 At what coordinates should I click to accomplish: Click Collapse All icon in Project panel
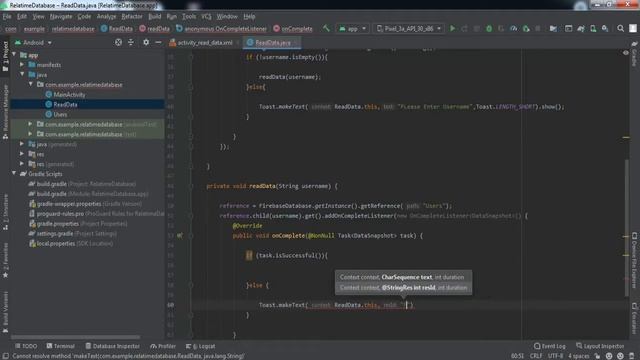click(131, 42)
